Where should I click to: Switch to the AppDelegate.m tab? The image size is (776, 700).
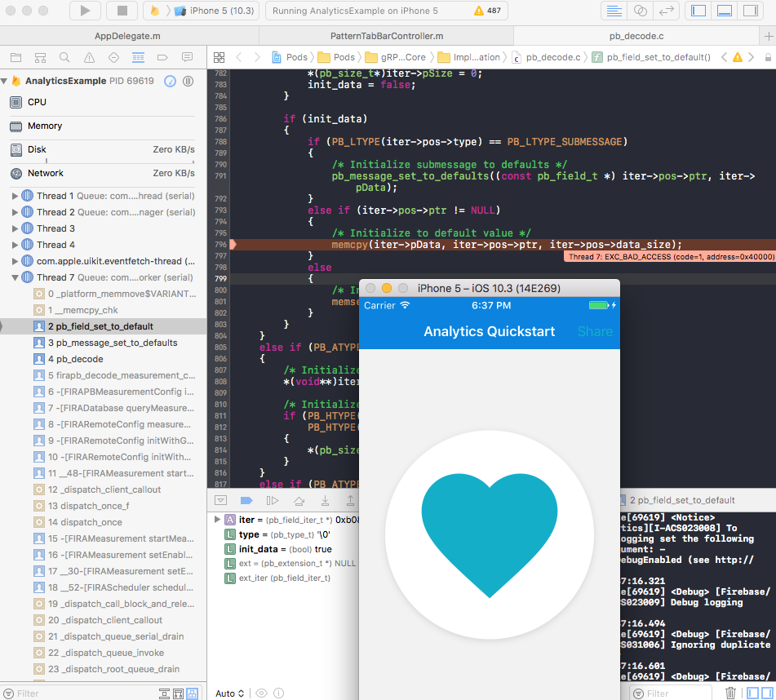(x=127, y=36)
